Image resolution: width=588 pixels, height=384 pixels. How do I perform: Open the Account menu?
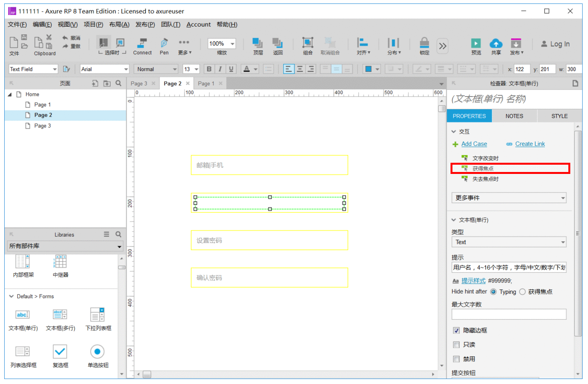pos(199,25)
